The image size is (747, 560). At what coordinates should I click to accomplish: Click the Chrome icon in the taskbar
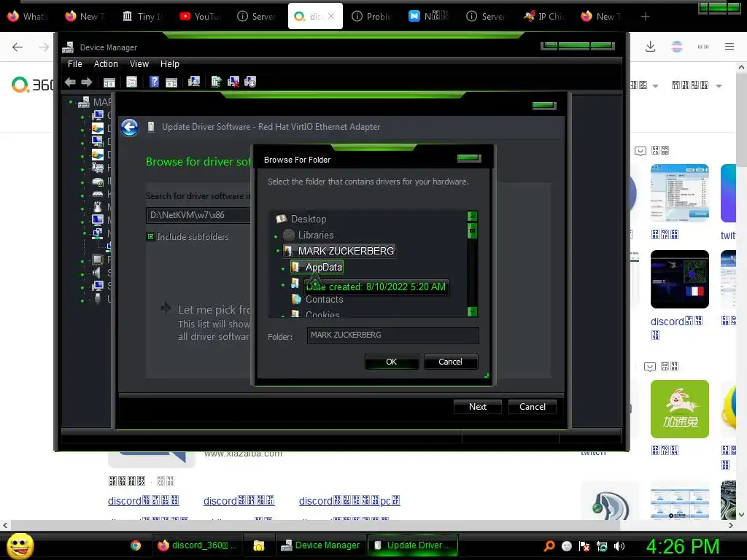pyautogui.click(x=136, y=545)
